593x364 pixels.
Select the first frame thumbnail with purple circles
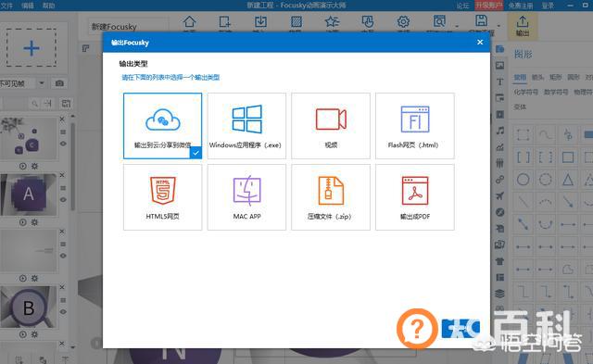tap(29, 138)
